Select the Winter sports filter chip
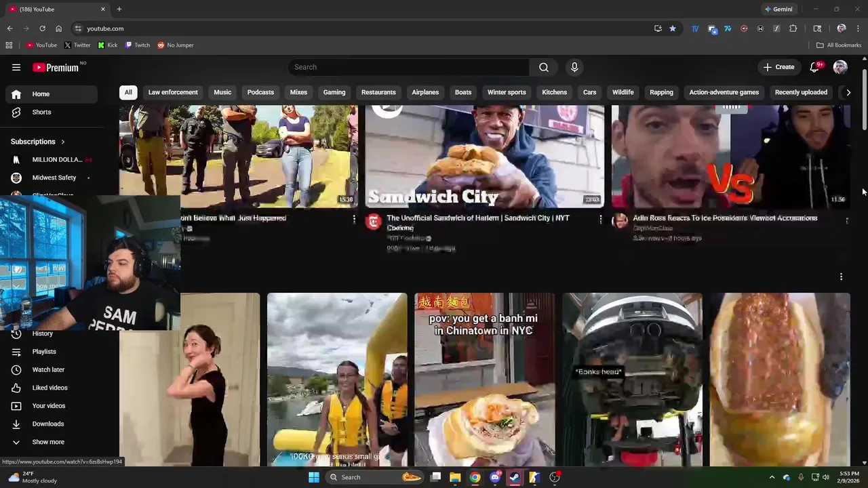The width and height of the screenshot is (868, 488). pyautogui.click(x=507, y=92)
